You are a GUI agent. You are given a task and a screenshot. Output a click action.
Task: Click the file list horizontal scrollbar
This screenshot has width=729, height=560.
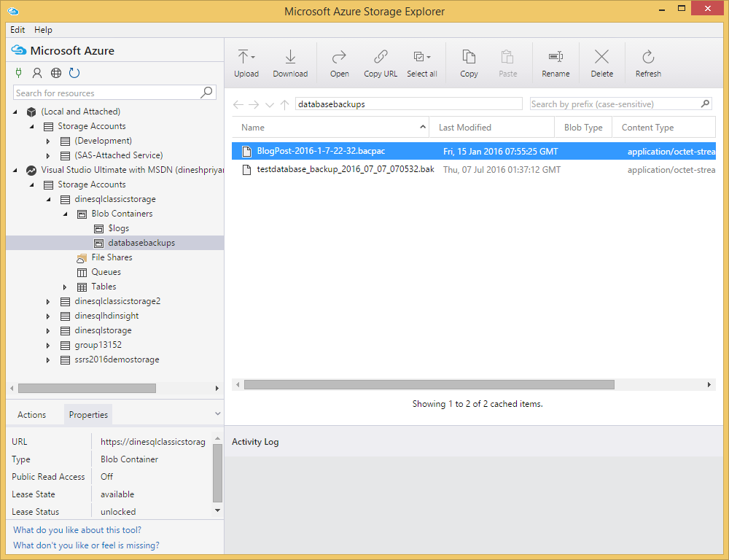tap(429, 385)
